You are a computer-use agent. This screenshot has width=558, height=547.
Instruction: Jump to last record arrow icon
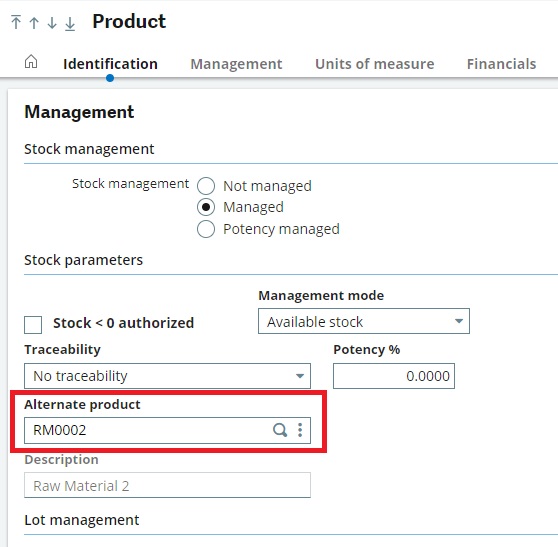tap(70, 23)
